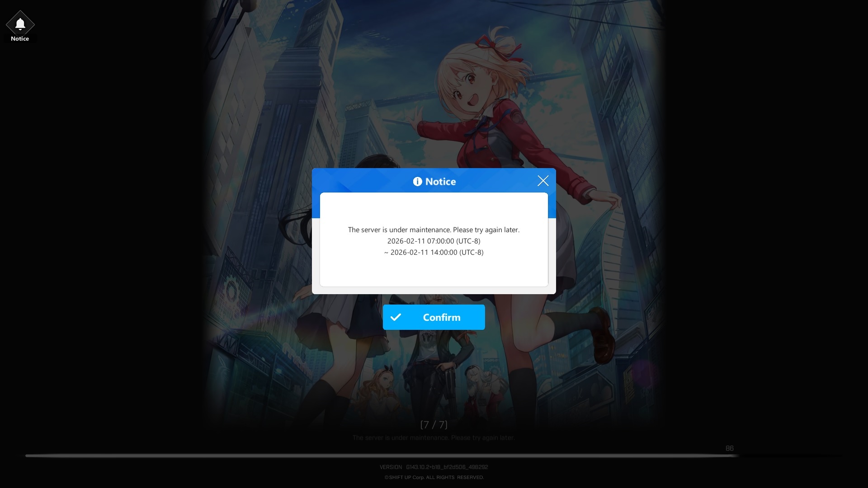Viewport: 868px width, 488px height.
Task: Click the info icon in dialog header
Action: pyautogui.click(x=417, y=182)
